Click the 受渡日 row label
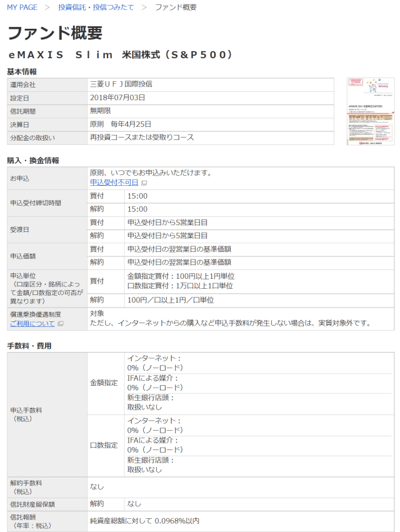 pyautogui.click(x=19, y=229)
